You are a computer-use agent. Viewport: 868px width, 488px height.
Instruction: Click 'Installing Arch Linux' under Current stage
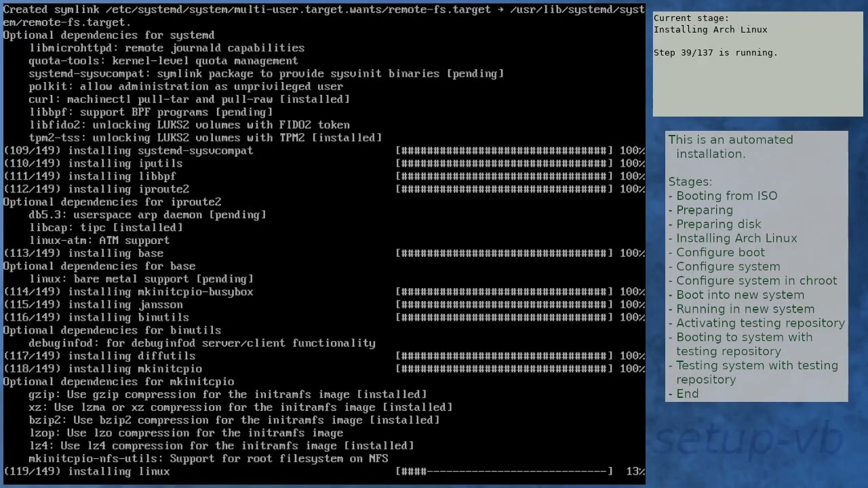711,30
